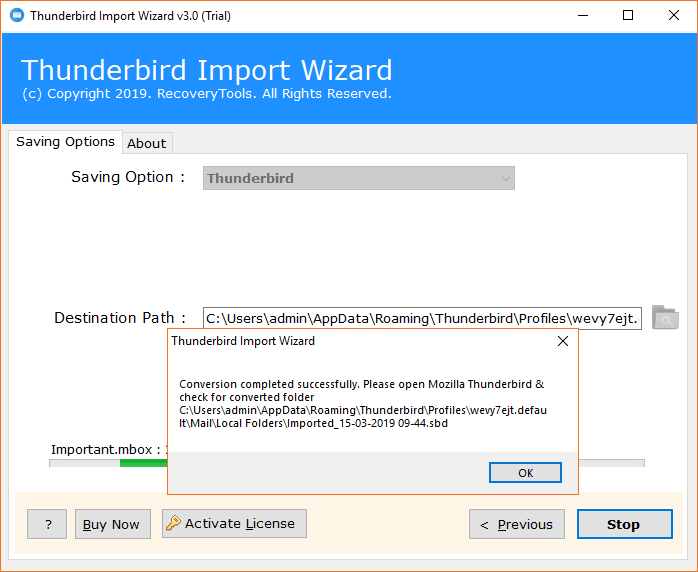This screenshot has height=572, width=698.
Task: Maximize the Thunderbird Import Wizard window
Action: [x=628, y=16]
